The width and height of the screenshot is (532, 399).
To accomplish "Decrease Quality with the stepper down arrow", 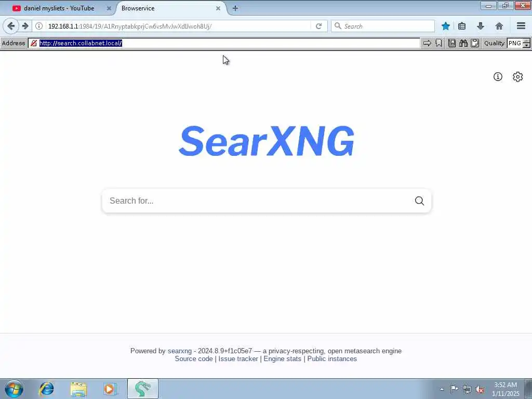I will pyautogui.click(x=526, y=46).
